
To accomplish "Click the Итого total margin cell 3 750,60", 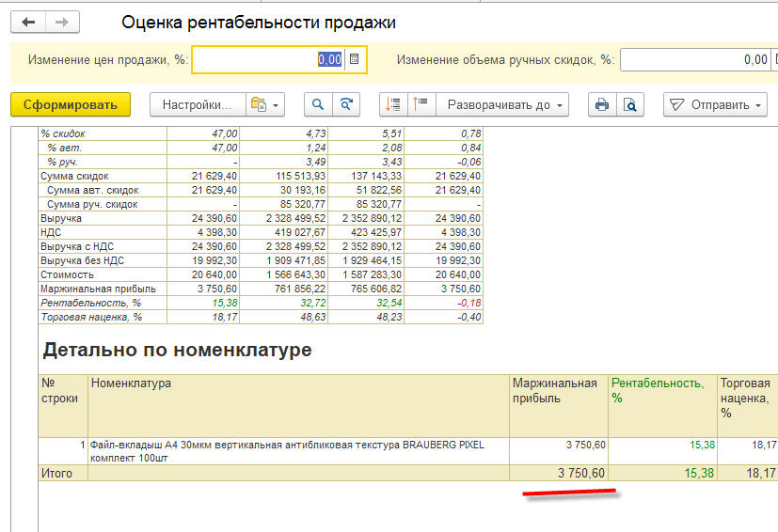I will (554, 473).
